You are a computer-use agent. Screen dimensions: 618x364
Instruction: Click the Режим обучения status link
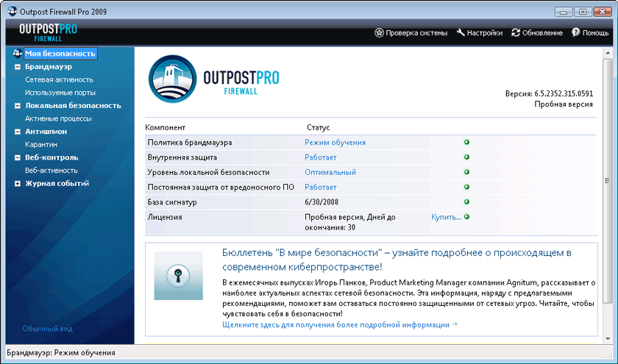[335, 143]
